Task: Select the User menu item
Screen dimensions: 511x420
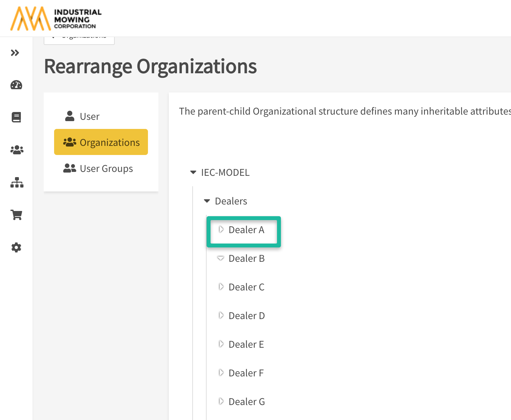Action: point(89,116)
